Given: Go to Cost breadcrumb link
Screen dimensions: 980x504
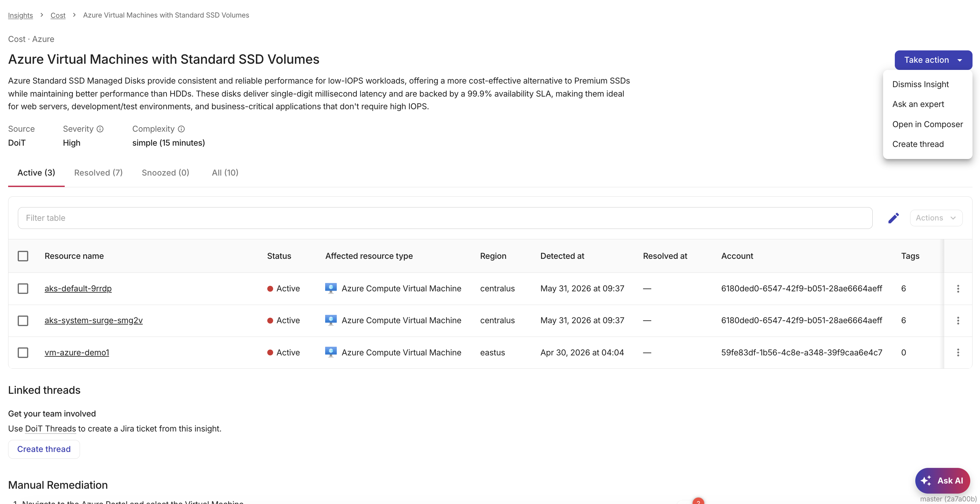Looking at the screenshot, I should click(58, 15).
